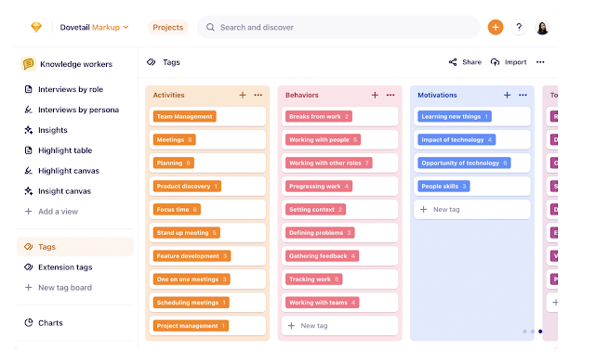595x364 pixels.
Task: Add a tag to Motivations column
Action: click(507, 95)
